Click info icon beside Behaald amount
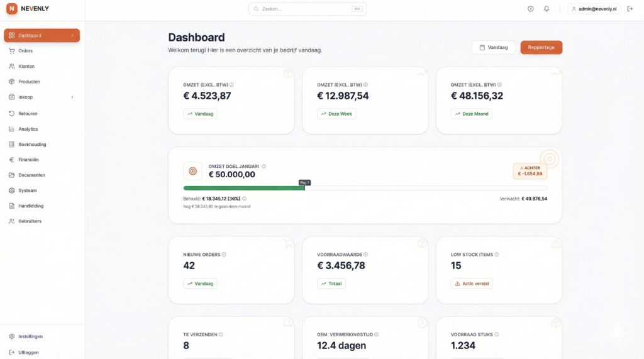 245,199
